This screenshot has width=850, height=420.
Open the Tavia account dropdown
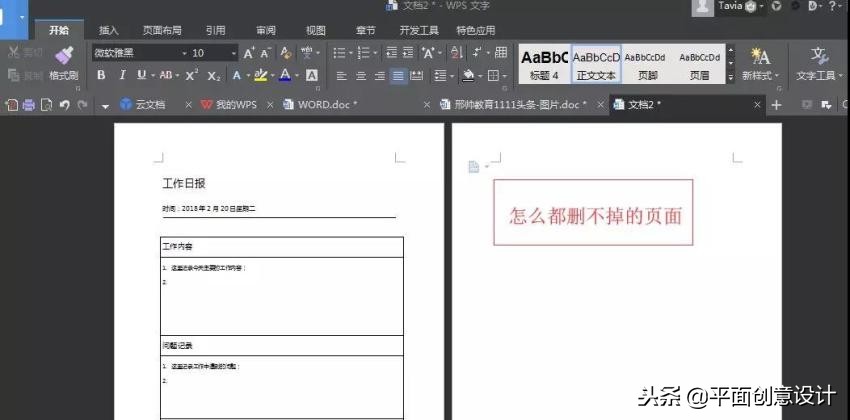(762, 6)
